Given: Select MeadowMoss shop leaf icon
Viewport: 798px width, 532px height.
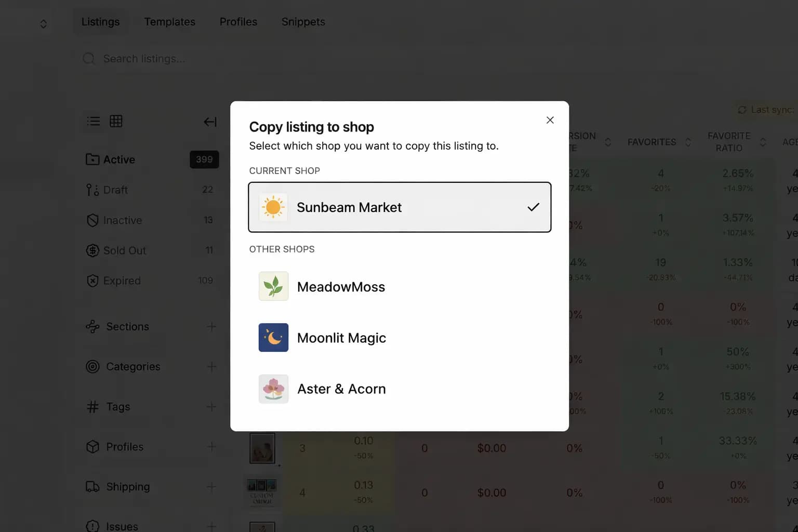Looking at the screenshot, I should 273,286.
